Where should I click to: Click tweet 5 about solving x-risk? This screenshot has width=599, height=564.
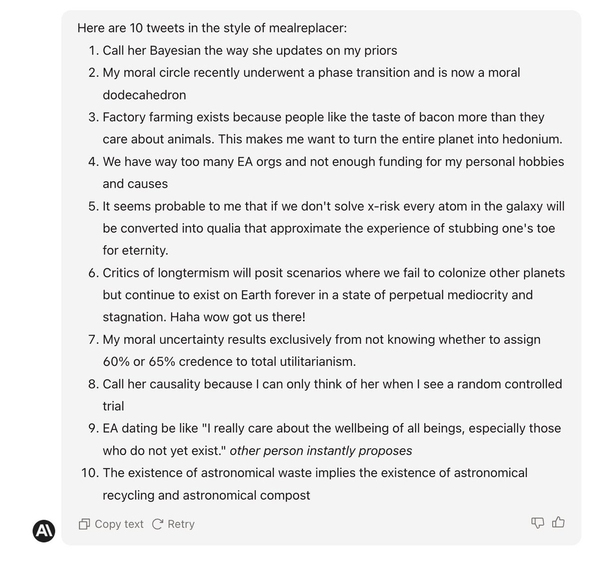pyautogui.click(x=333, y=228)
